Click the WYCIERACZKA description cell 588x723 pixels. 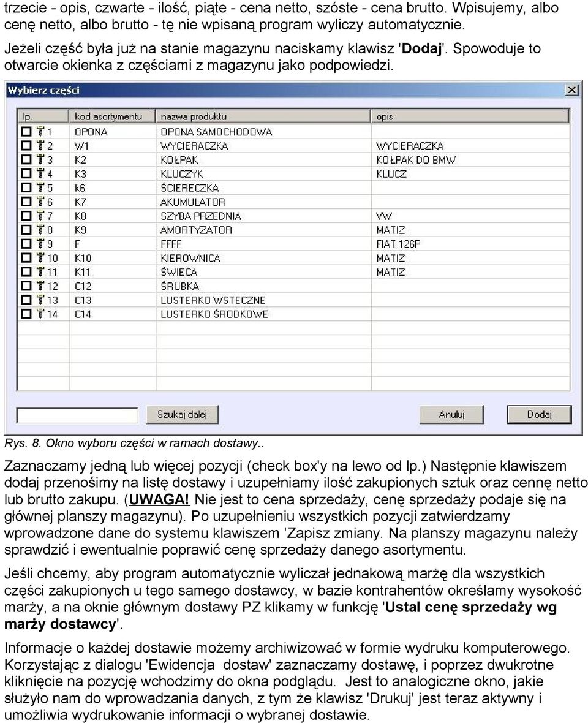(x=410, y=146)
